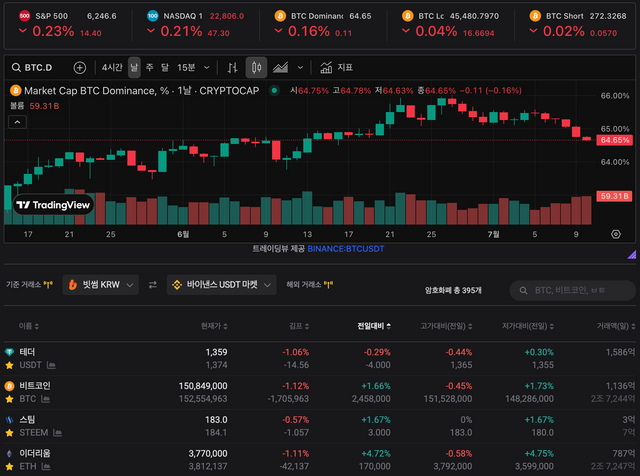
Task: Sort by 고가대비(전일) column
Action: click(x=447, y=326)
